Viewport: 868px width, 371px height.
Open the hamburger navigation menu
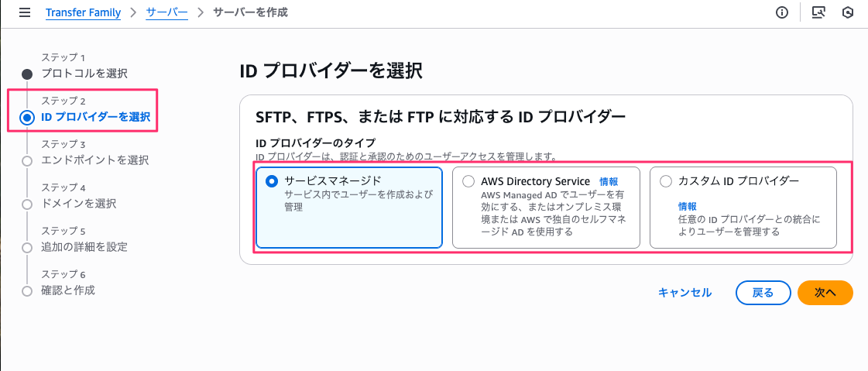25,12
